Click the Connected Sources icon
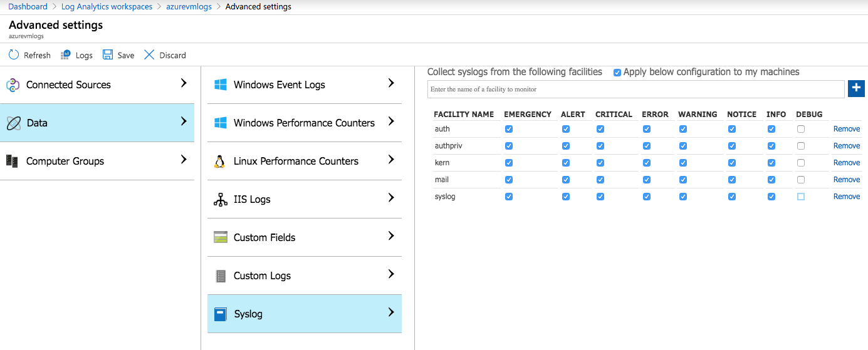This screenshot has width=868, height=350. tap(13, 85)
